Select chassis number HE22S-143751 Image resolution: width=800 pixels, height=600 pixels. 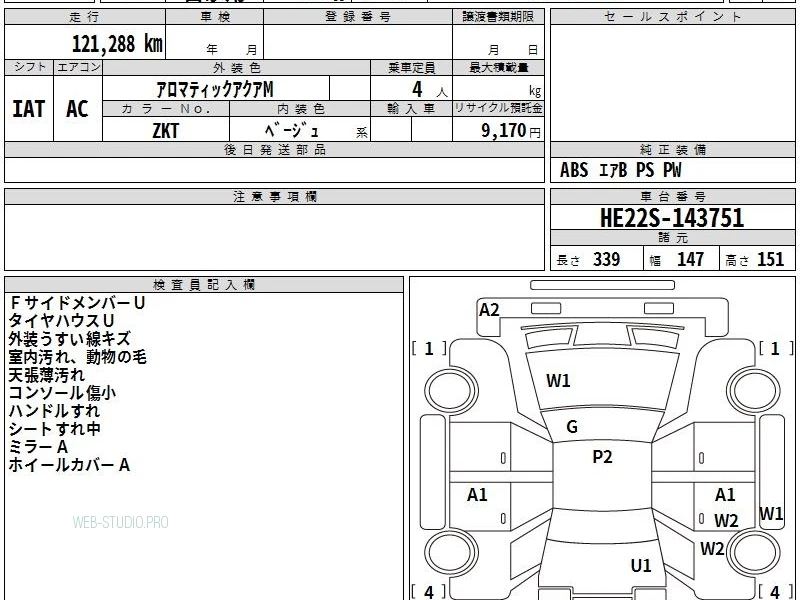coord(672,218)
